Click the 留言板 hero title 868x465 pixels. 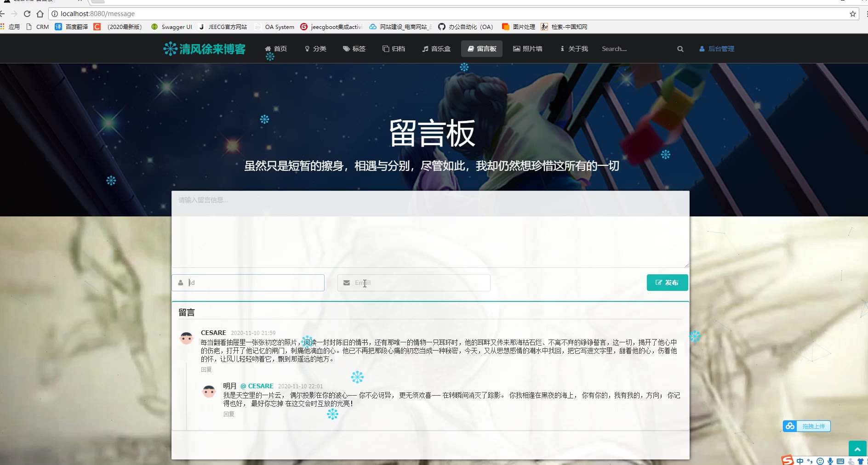point(432,134)
